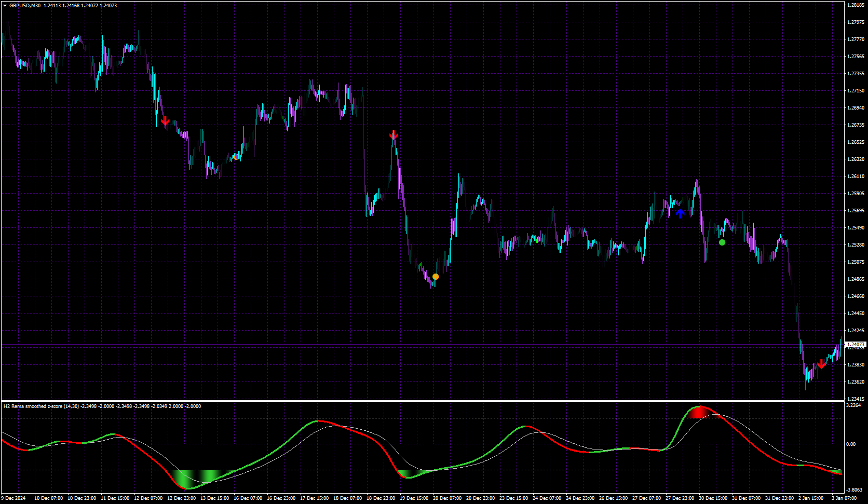Click the -3.8063 indicator scale value

click(x=855, y=489)
